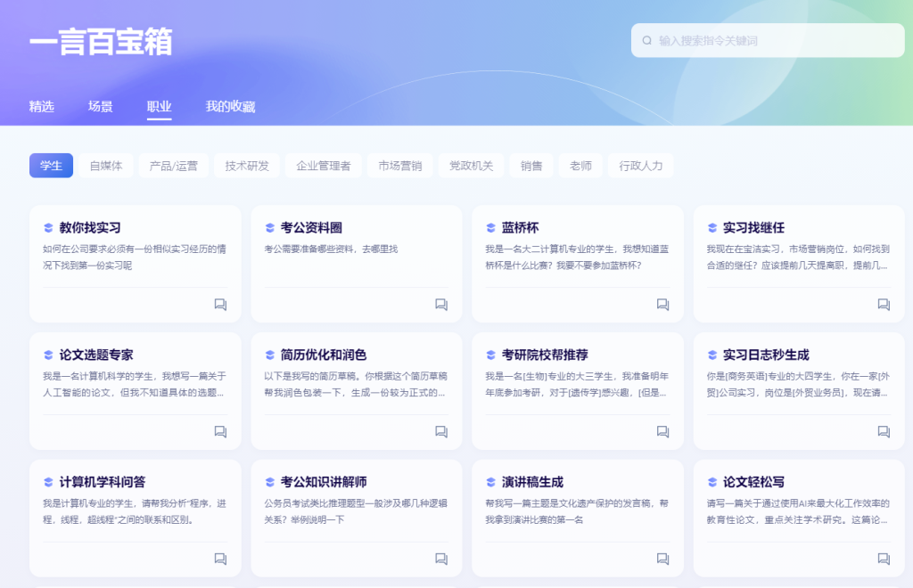The height and width of the screenshot is (588, 913).
Task: Click the chat icon on 教你找实习 card
Action: click(220, 305)
